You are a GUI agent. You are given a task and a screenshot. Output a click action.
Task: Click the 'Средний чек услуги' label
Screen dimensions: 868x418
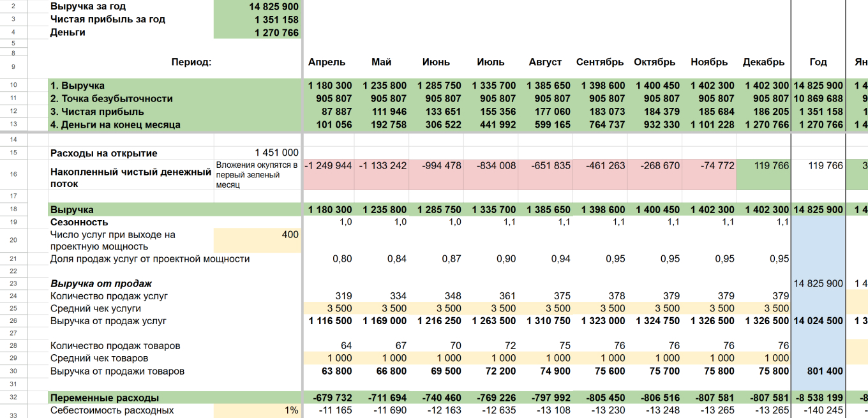[96, 308]
